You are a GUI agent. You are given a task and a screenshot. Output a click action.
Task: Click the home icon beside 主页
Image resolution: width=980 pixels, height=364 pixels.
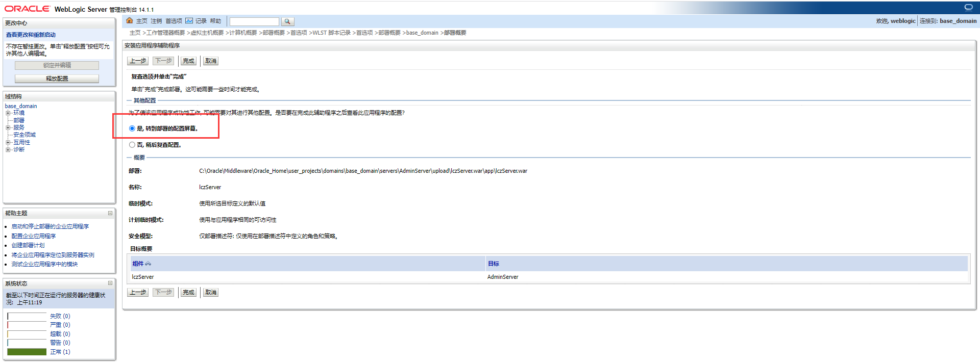(130, 21)
